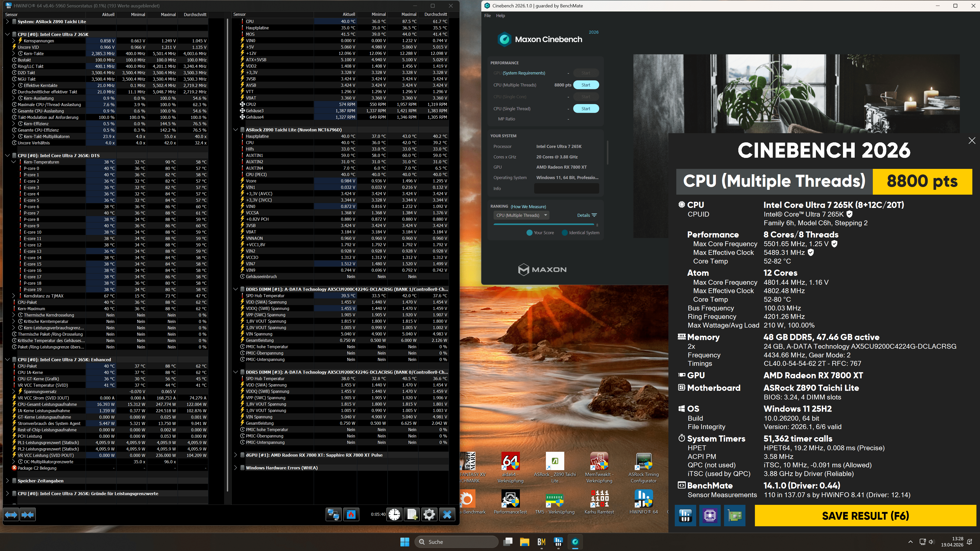Open the File menu in Cinebench

pyautogui.click(x=487, y=16)
